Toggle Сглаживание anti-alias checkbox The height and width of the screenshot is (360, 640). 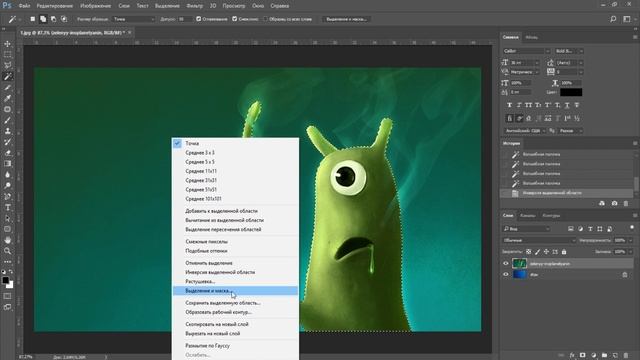[198, 19]
